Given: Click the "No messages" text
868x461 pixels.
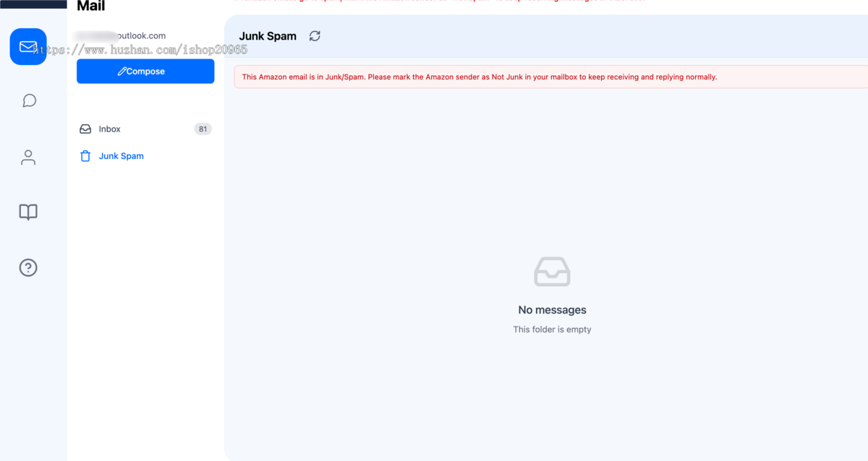Looking at the screenshot, I should [x=553, y=310].
